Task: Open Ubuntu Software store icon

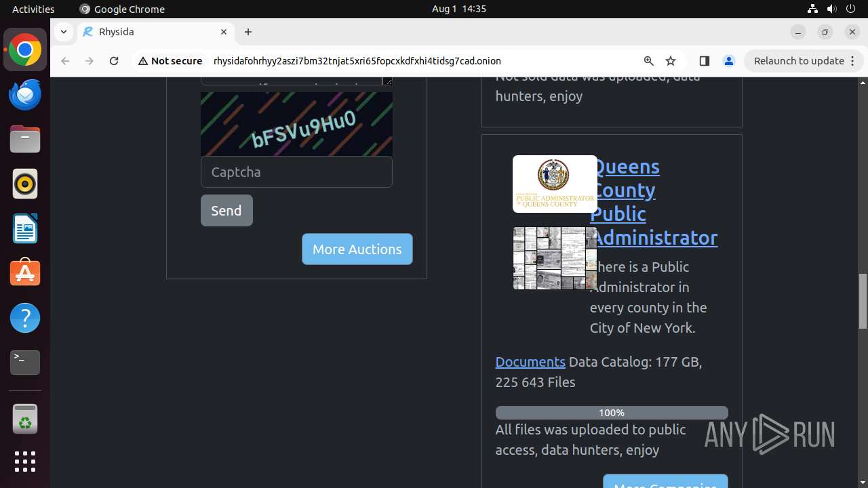Action: pos(25,273)
